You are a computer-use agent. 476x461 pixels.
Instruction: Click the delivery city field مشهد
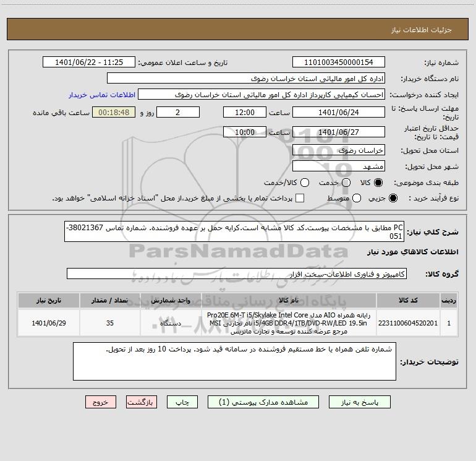coord(339,166)
